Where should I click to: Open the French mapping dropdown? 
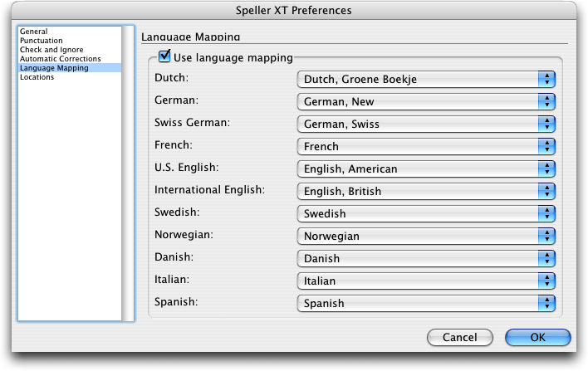(426, 147)
